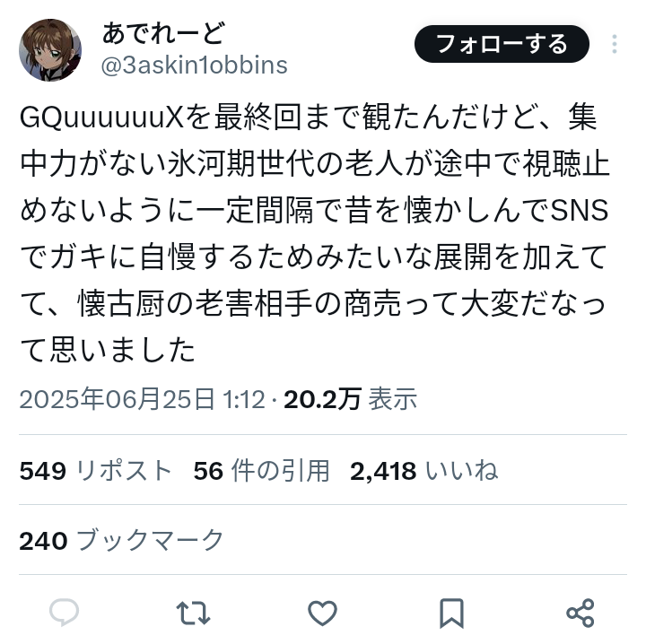Click the フォローする follow button

[502, 44]
